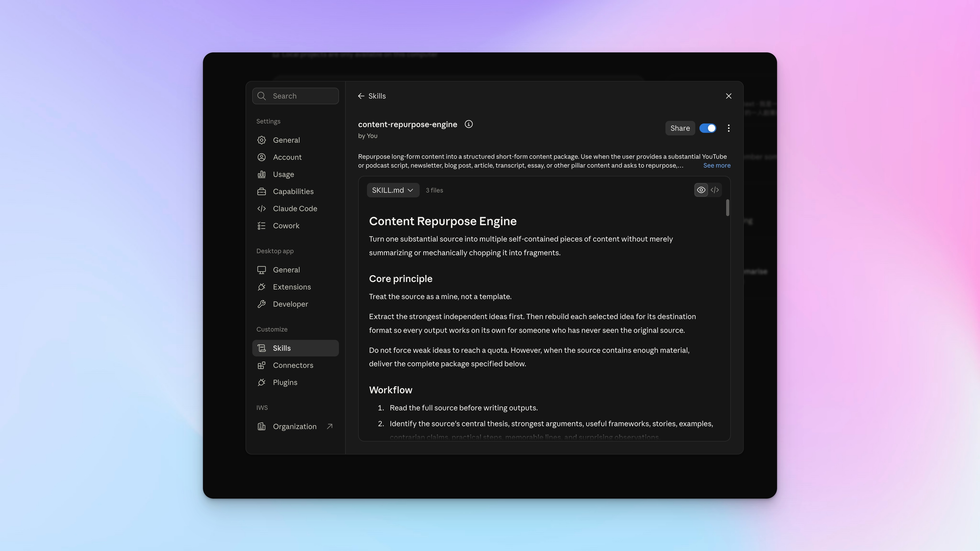Click the external link arrow beside Organization
Screen dimensions: 980x551
pos(330,426)
